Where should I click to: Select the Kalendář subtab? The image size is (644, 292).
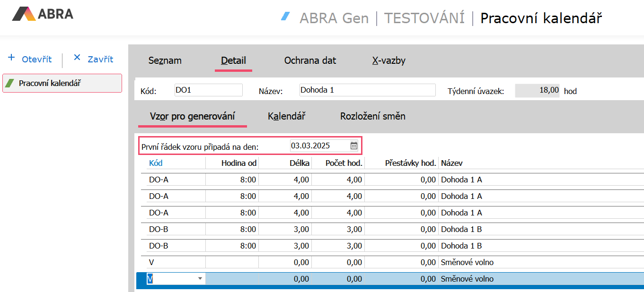click(286, 116)
